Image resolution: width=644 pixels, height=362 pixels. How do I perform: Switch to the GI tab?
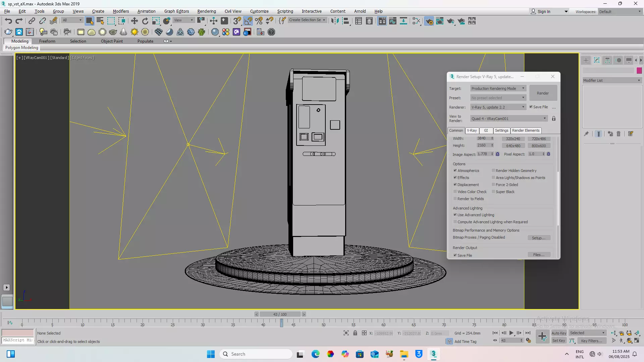[x=486, y=130]
